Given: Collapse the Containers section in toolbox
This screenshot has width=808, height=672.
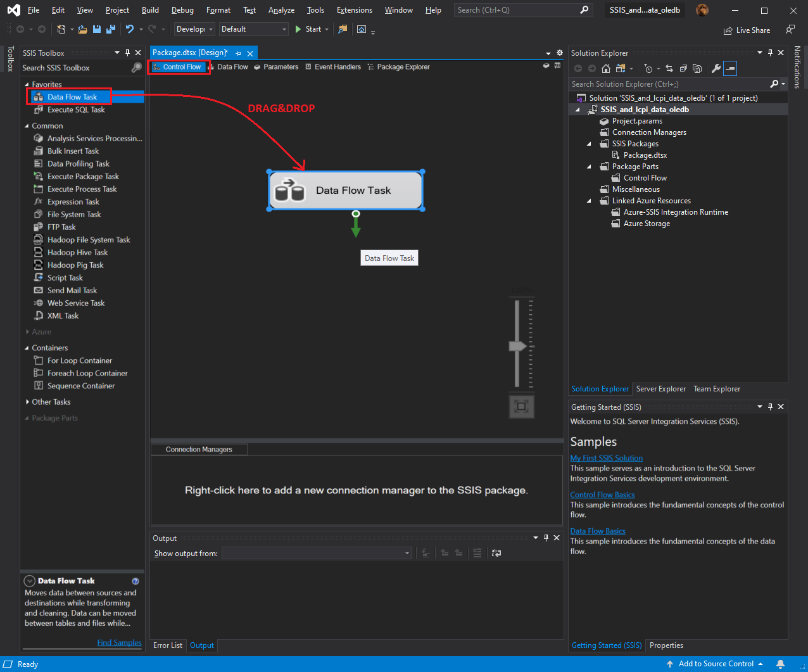Looking at the screenshot, I should tap(27, 348).
